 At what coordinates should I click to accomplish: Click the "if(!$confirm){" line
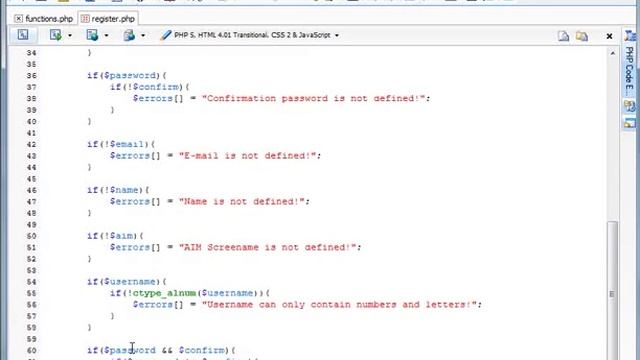pyautogui.click(x=150, y=87)
